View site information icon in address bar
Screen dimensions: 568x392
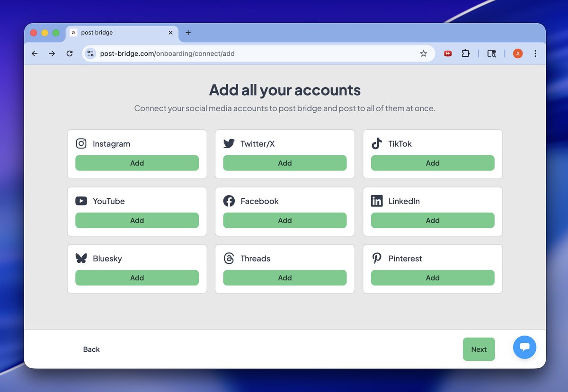pos(90,53)
